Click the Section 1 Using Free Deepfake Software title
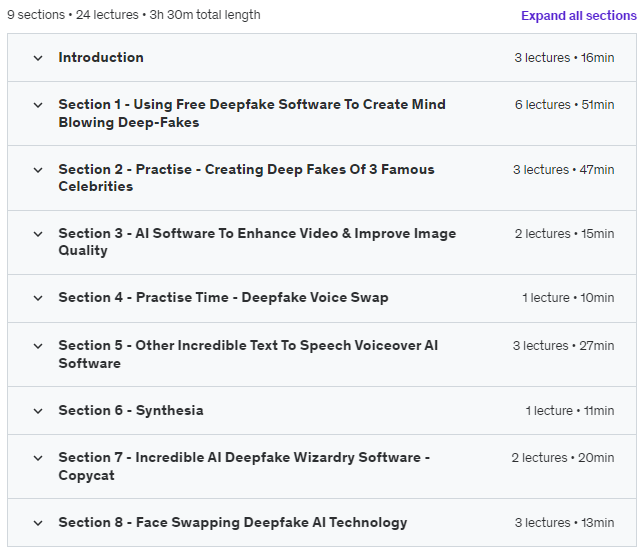Screen dimensions: 641x550 (x=252, y=113)
